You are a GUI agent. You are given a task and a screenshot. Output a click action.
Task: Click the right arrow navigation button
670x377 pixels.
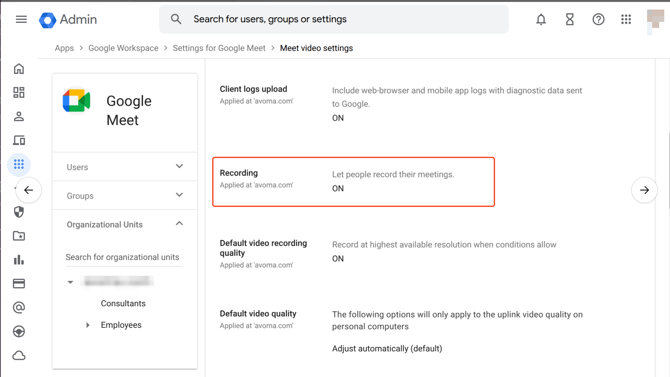click(x=644, y=190)
